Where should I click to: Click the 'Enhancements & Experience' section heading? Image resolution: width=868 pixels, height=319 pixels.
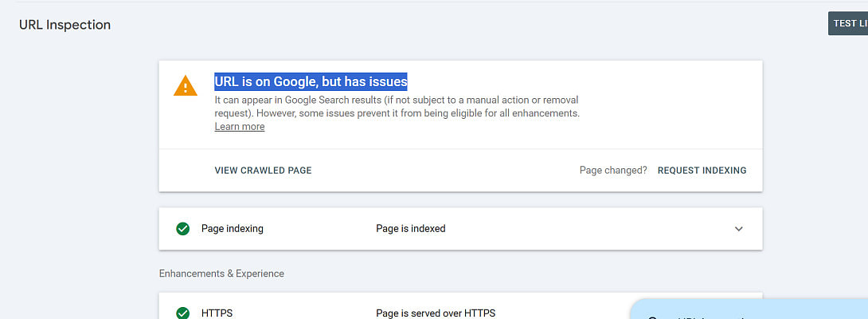tap(221, 274)
